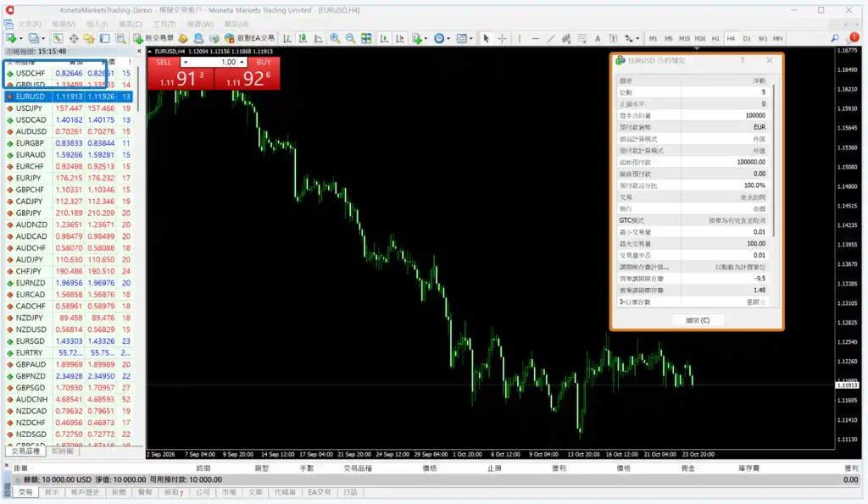Switch to the 郵箱 mailbox tab
868x504 pixels.
pyautogui.click(x=174, y=492)
